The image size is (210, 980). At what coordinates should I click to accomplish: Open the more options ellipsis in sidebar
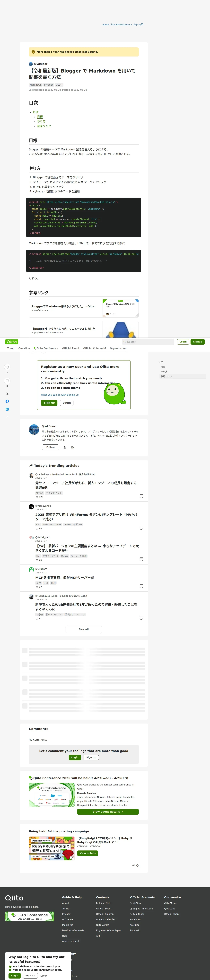7,417
